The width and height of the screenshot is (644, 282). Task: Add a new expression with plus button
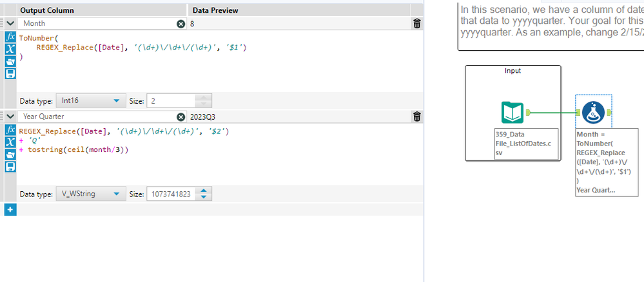click(x=10, y=209)
